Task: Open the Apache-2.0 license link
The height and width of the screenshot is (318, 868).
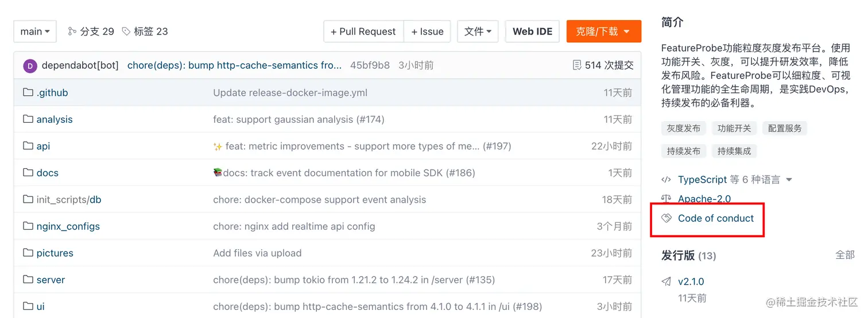Action: (704, 199)
